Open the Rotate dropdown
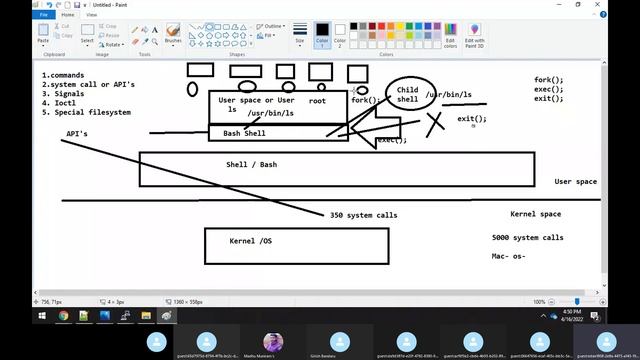Screen dimensions: 640x360 111,44
